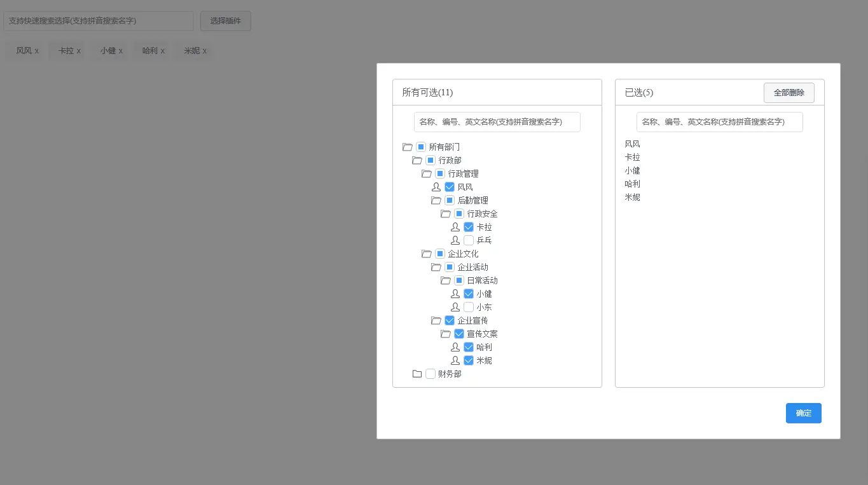Screen dimensions: 868x485
Task: Focus the top quick-search input field
Action: click(99, 21)
